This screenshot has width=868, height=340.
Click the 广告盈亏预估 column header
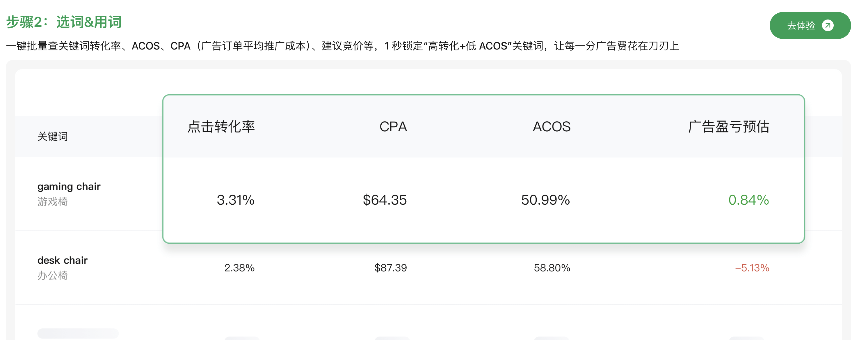pyautogui.click(x=728, y=127)
